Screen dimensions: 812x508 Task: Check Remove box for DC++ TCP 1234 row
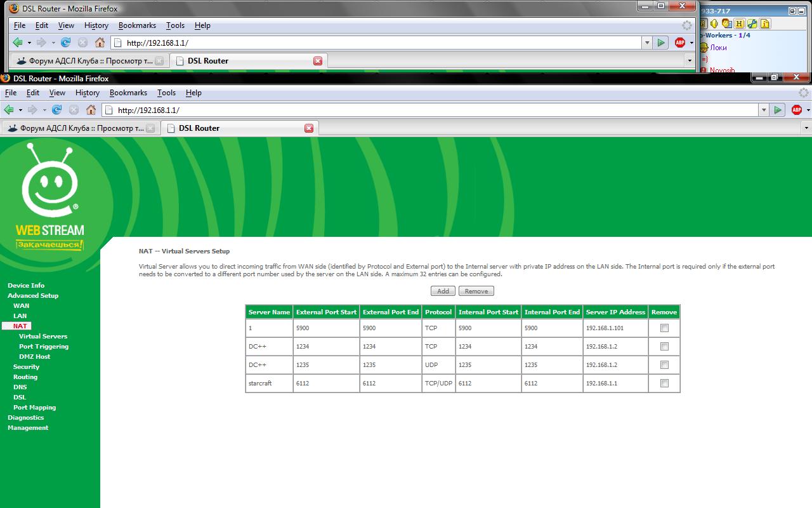coord(664,347)
